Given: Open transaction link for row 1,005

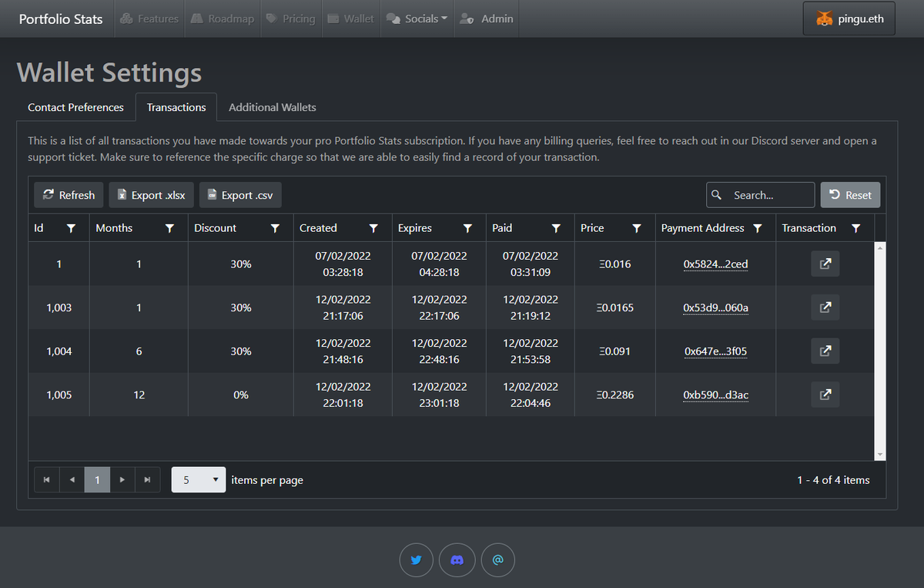Looking at the screenshot, I should [825, 395].
